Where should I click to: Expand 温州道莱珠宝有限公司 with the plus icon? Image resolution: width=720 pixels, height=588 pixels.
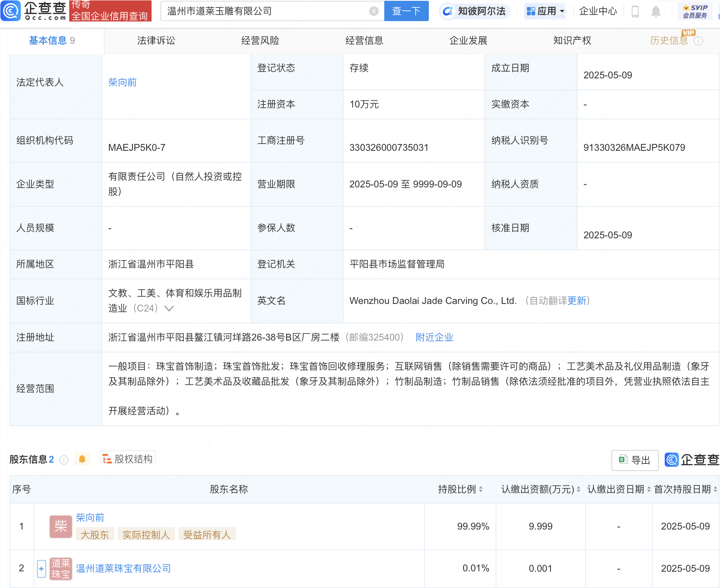(41, 568)
